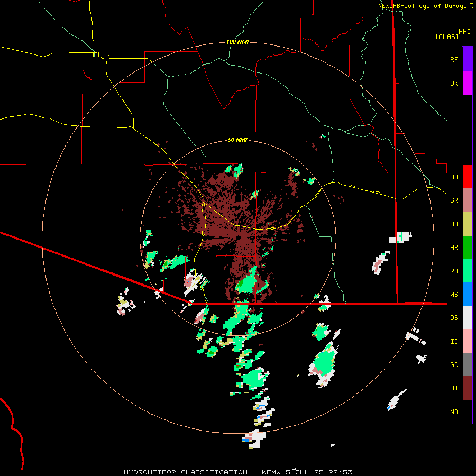The width and height of the screenshot is (476, 476).
Task: Click the KEMX radar site identifier
Action: [x=272, y=472]
